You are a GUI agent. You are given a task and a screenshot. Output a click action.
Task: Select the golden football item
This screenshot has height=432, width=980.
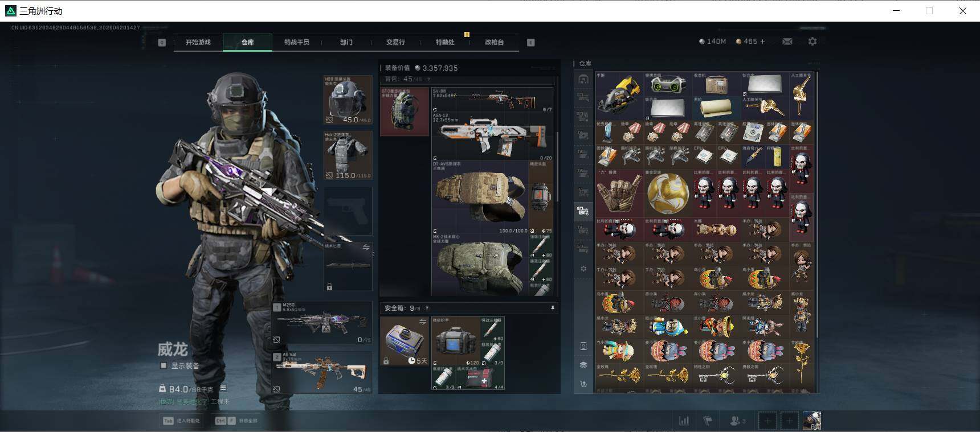click(668, 193)
